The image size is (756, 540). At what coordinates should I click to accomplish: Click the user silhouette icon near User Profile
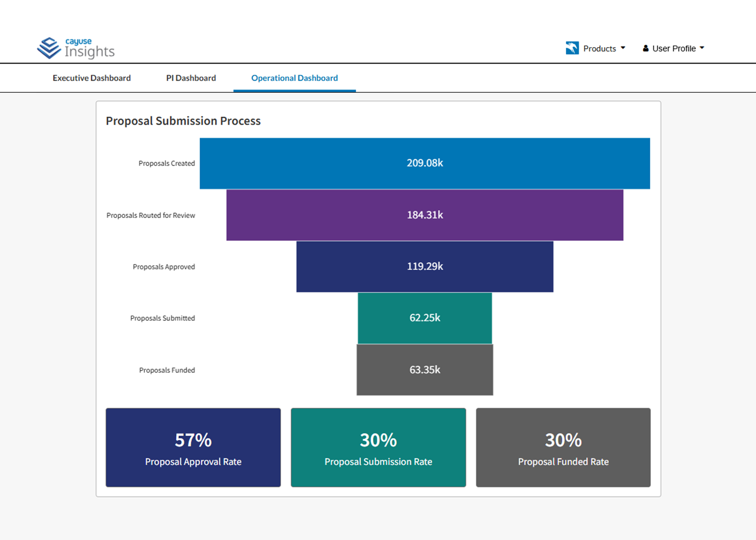tap(645, 48)
